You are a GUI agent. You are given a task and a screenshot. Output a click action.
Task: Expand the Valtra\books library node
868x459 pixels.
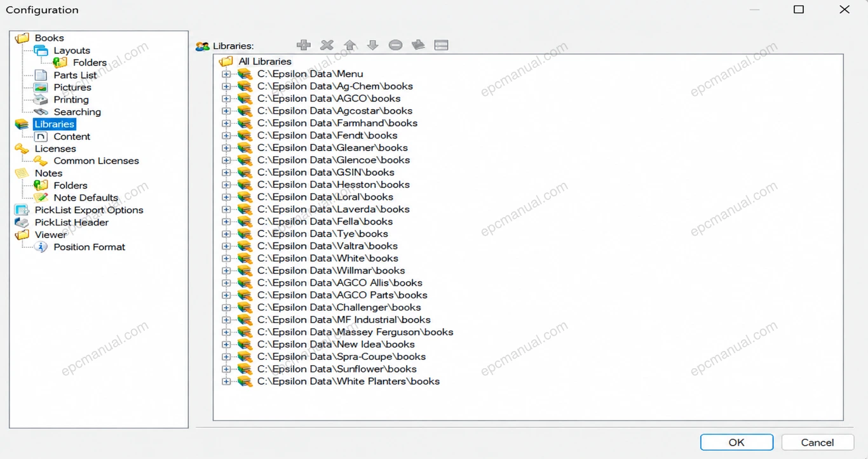coord(226,246)
